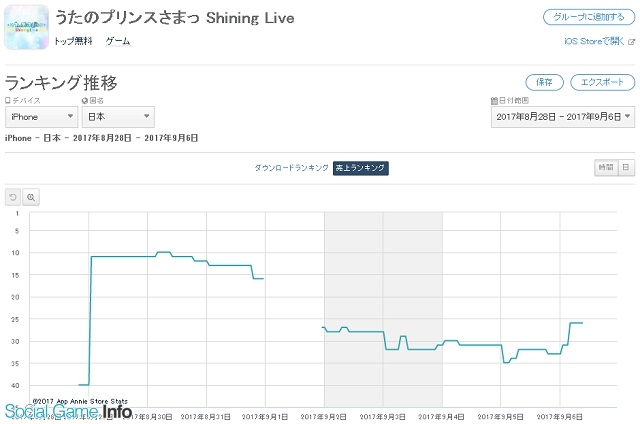Open the 日本 country dropdown
Viewport: 640px width, 424px height.
click(118, 117)
